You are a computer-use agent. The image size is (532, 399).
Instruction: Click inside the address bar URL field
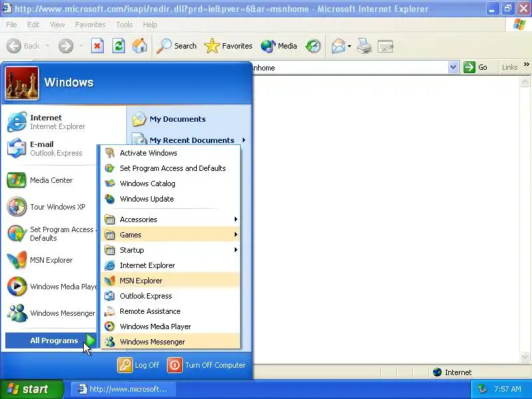pyautogui.click(x=350, y=68)
